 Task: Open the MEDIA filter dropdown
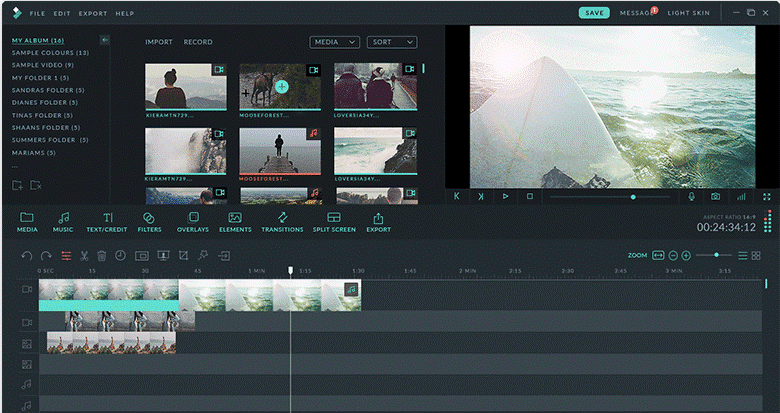[334, 42]
